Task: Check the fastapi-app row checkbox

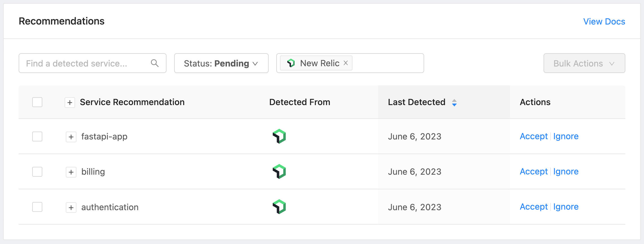Action: pos(37,137)
